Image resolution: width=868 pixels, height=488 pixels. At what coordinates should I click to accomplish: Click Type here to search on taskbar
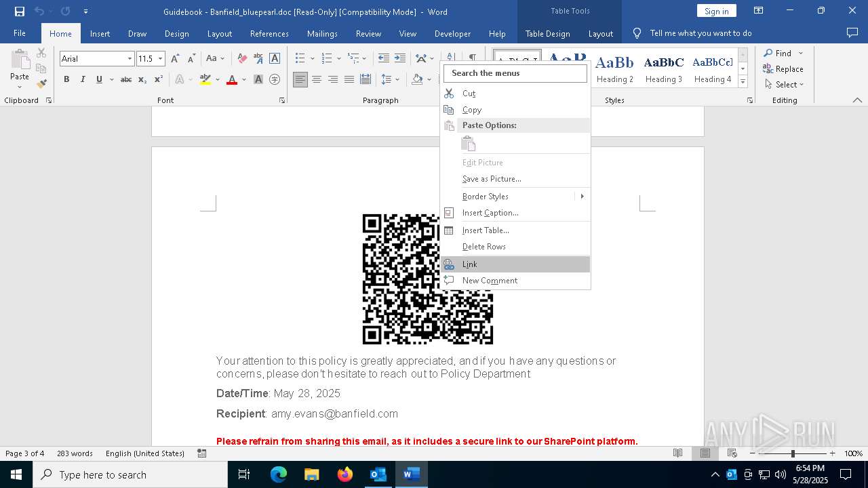click(x=130, y=474)
